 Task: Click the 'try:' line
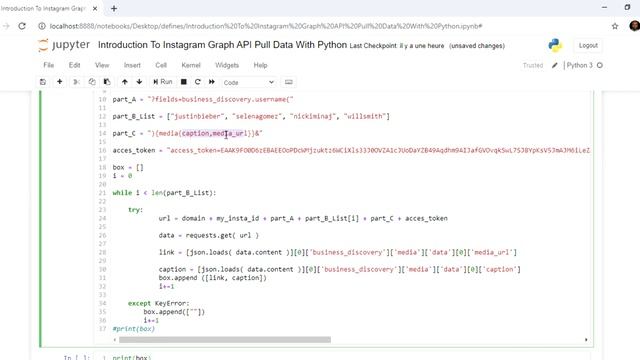pyautogui.click(x=136, y=210)
